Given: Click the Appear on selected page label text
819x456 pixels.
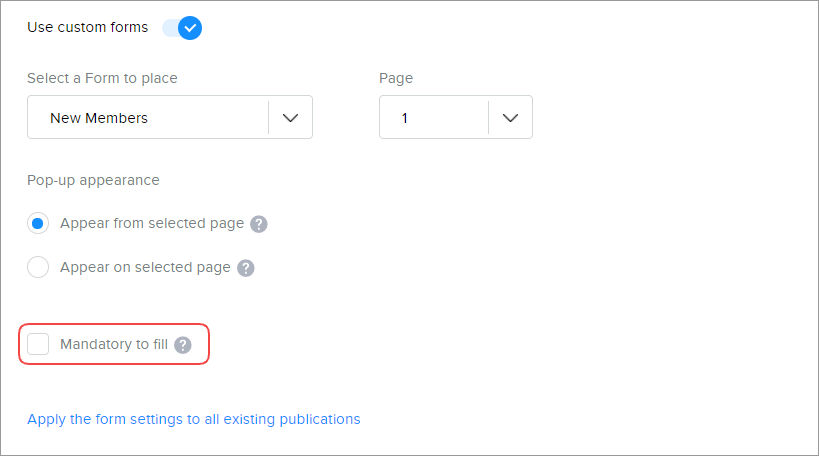Looking at the screenshot, I should (x=145, y=268).
